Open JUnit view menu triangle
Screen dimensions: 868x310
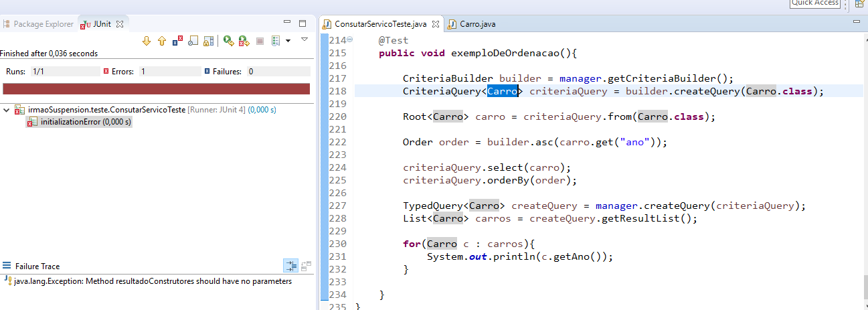(304, 40)
